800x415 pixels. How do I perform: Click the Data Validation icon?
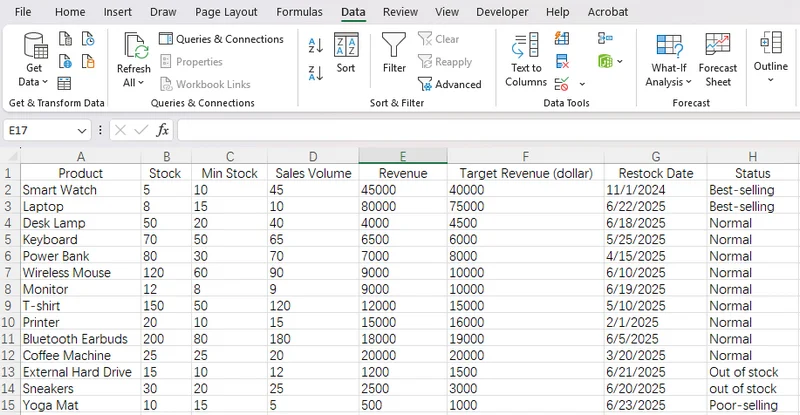tap(562, 84)
